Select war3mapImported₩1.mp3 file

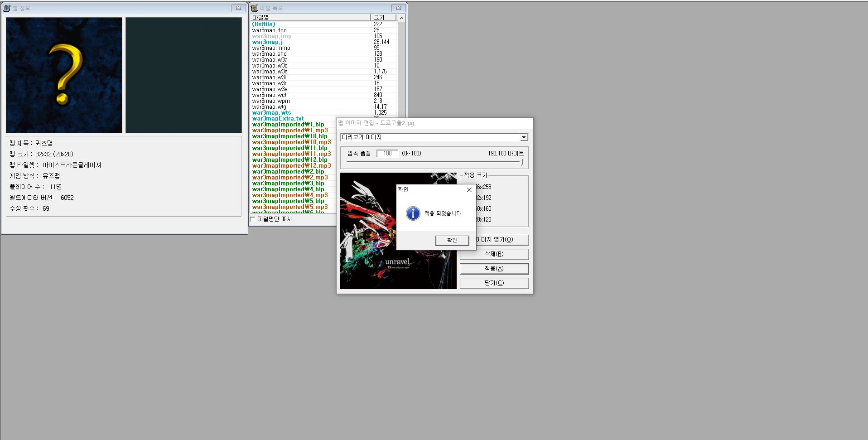click(290, 131)
